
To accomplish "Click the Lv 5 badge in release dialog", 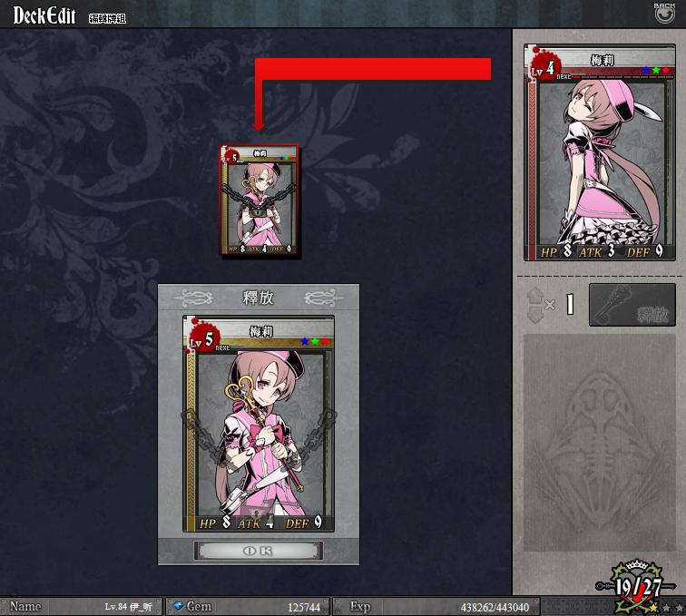I will coord(204,339).
